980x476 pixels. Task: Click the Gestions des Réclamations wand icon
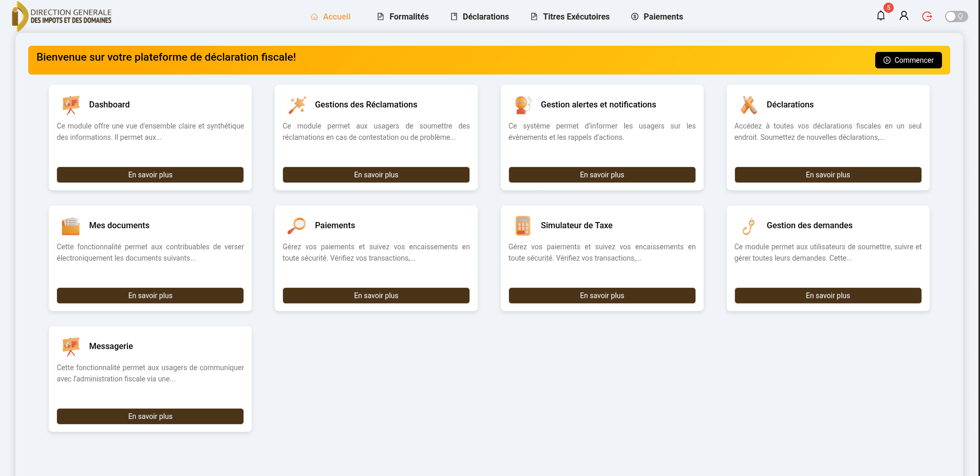[x=297, y=104]
